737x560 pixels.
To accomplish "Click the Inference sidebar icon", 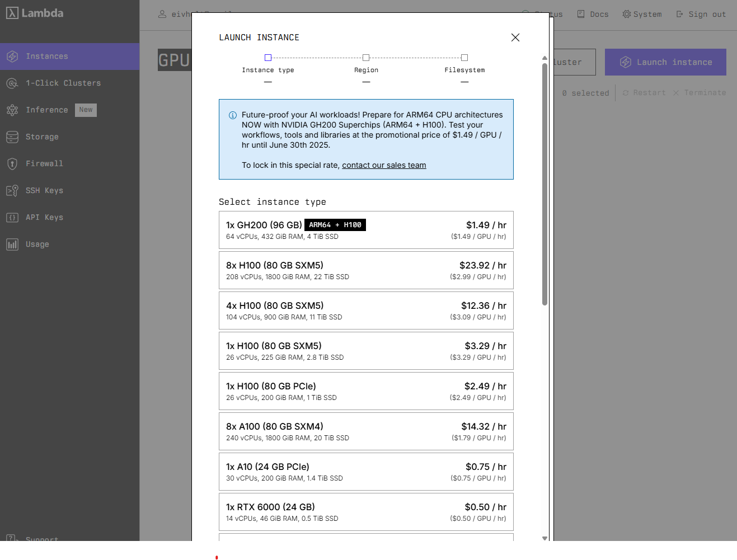I will pyautogui.click(x=12, y=110).
